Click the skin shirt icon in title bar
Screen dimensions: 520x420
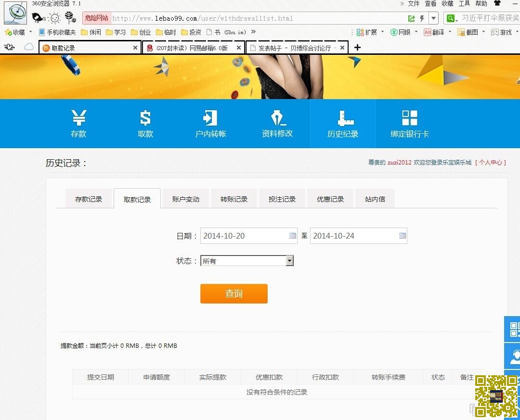pos(497,3)
